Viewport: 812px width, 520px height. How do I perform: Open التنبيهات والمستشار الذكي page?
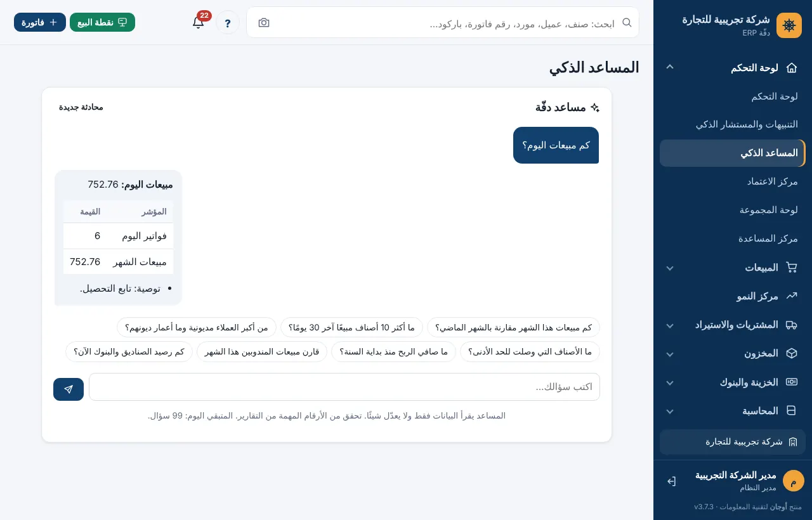733,125
